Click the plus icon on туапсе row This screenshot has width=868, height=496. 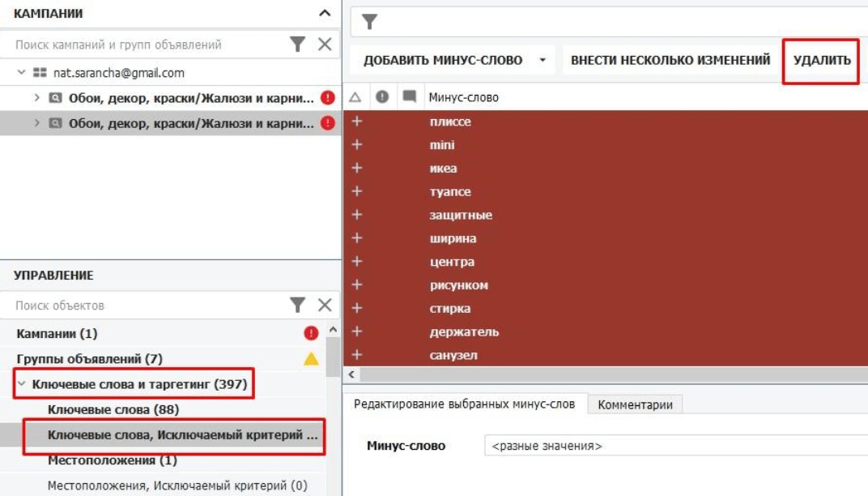(357, 191)
